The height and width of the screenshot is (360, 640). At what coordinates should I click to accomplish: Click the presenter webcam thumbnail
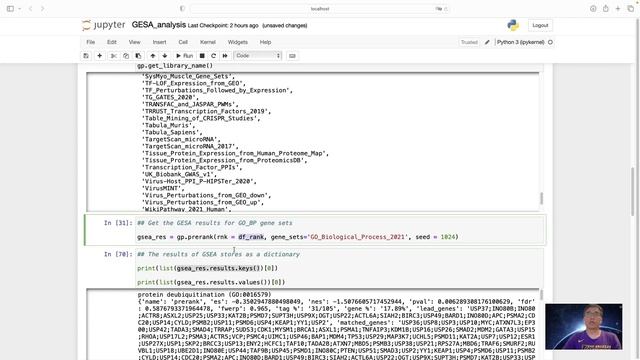[584, 327]
